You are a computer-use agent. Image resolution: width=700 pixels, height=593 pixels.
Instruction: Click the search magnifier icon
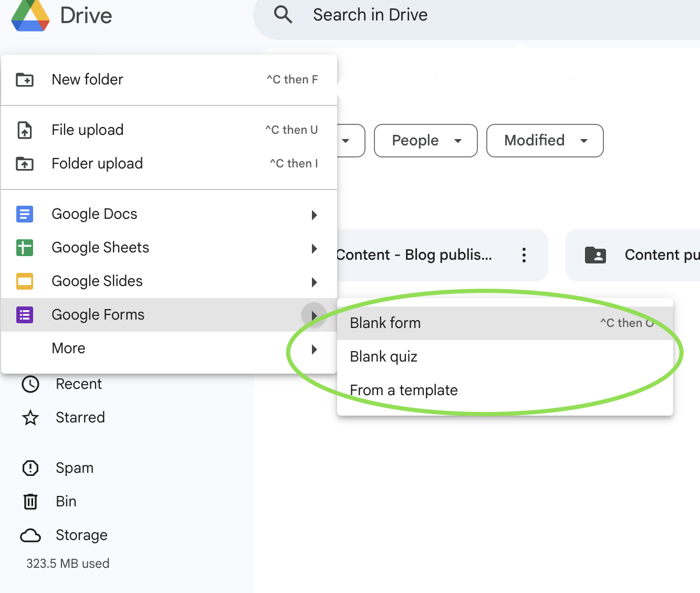point(283,15)
